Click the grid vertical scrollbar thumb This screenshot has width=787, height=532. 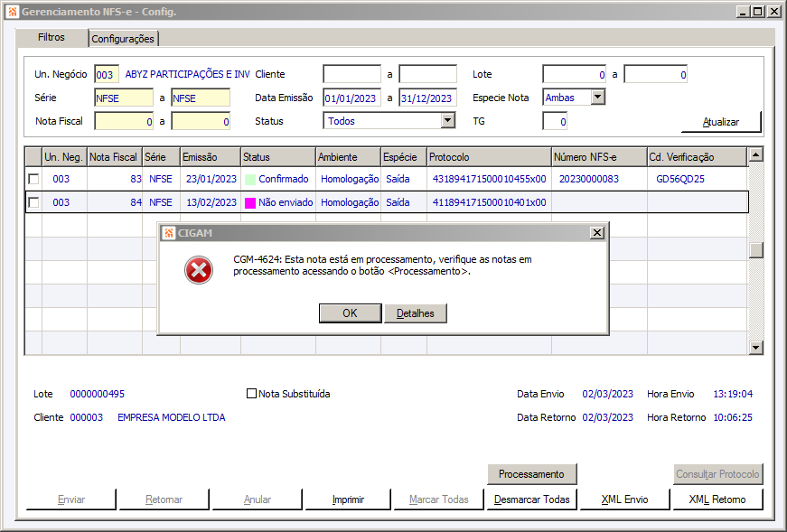(x=756, y=250)
